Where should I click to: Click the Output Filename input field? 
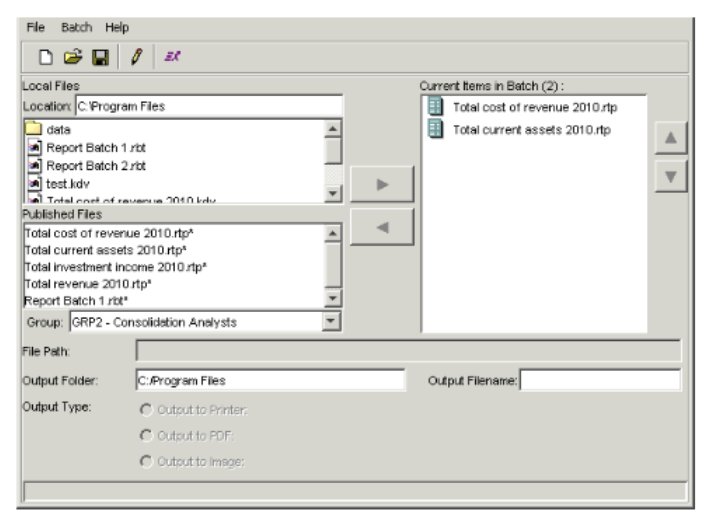[599, 380]
